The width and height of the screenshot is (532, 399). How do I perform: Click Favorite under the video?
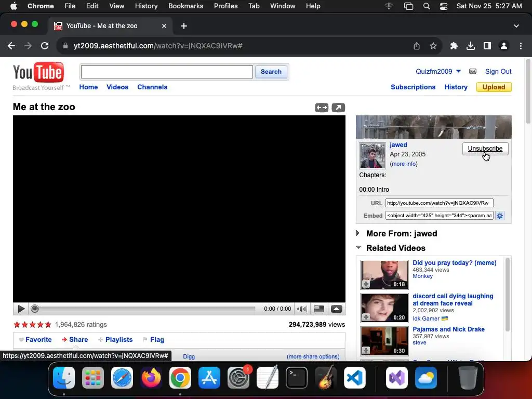[x=35, y=339]
